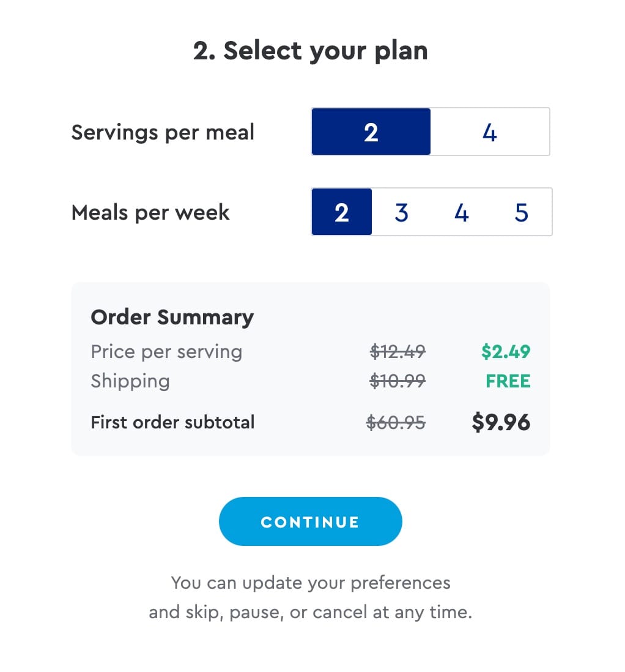
Task: Click the Meals per week label
Action: point(150,212)
